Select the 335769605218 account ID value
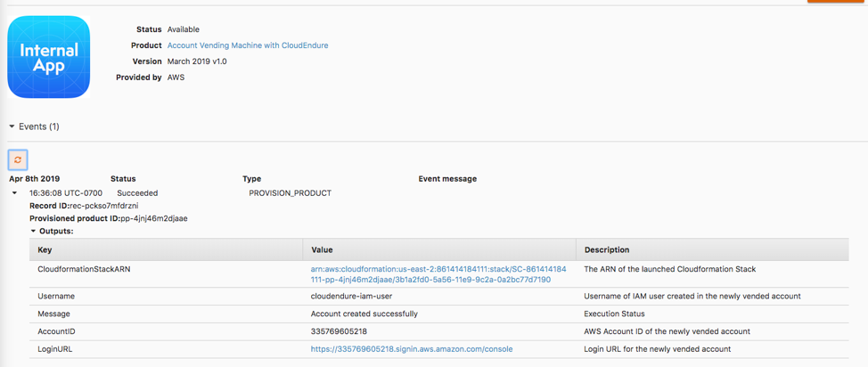Image resolution: width=868 pixels, height=367 pixels. (340, 331)
